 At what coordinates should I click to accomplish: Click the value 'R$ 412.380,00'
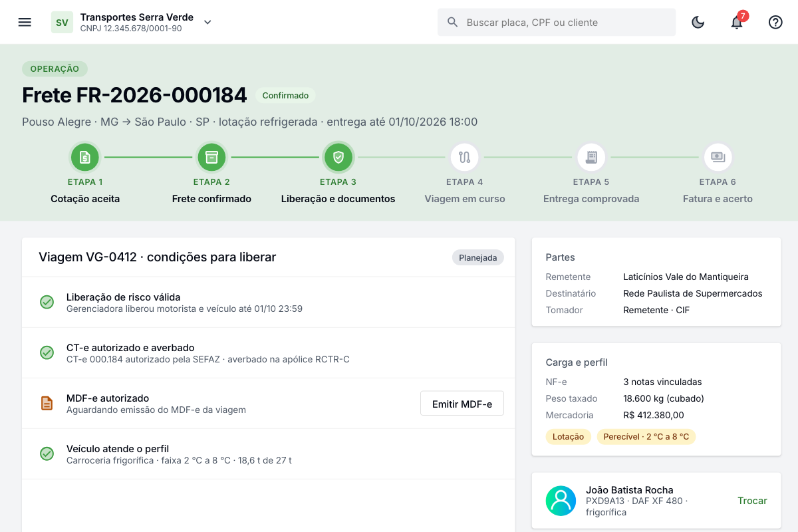pyautogui.click(x=654, y=415)
